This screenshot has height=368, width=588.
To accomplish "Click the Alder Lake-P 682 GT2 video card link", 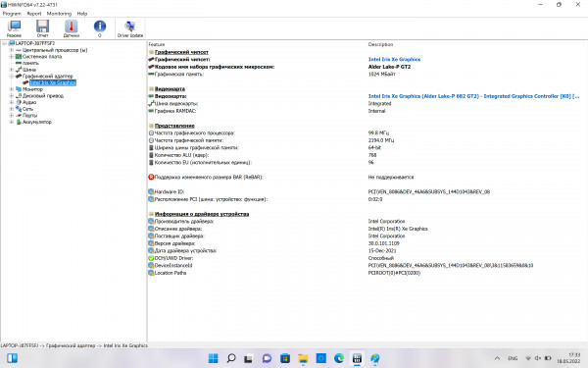I will pyautogui.click(x=473, y=96).
